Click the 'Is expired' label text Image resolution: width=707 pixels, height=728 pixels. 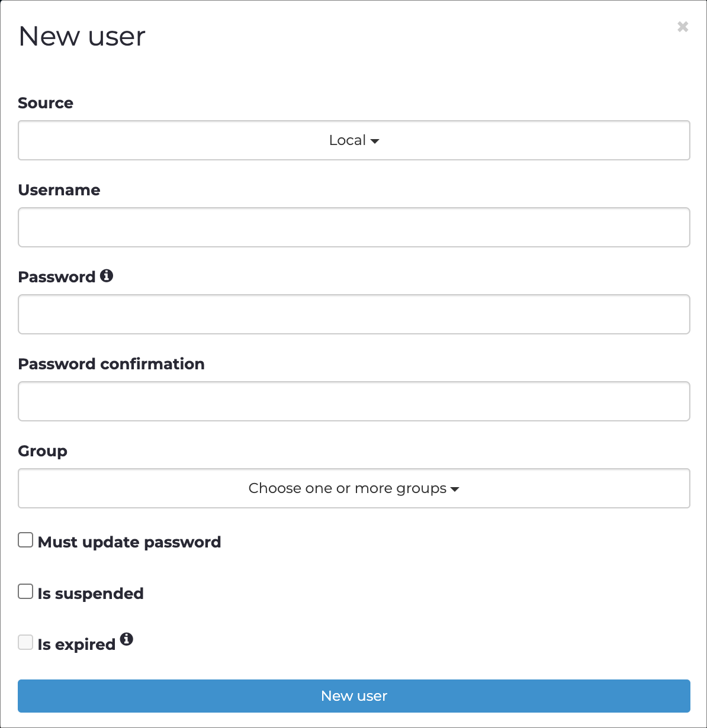point(76,645)
